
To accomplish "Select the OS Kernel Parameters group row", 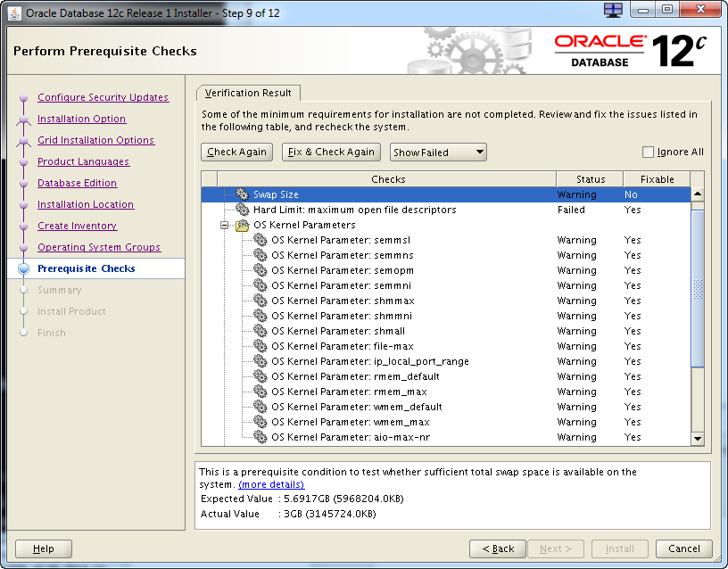I will (446, 225).
